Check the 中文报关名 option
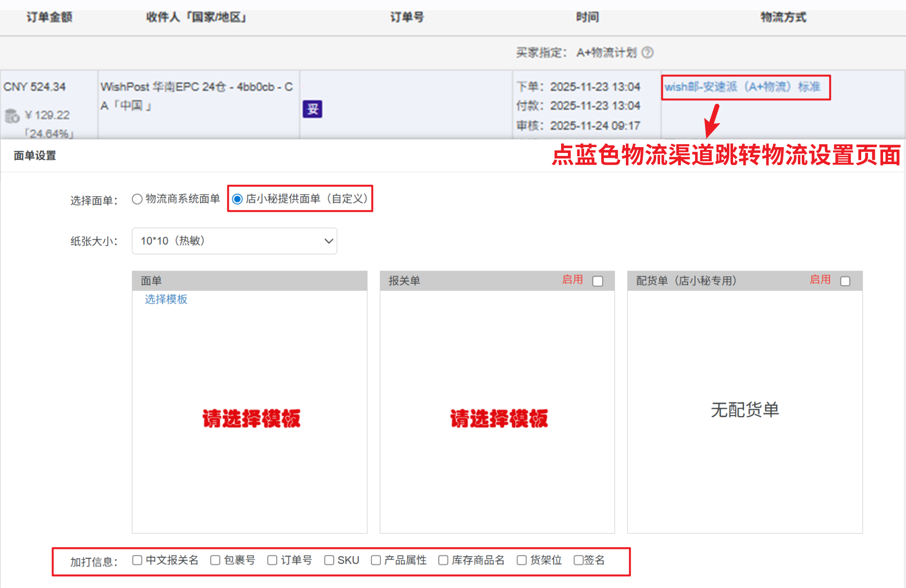Image resolution: width=906 pixels, height=588 pixels. [137, 560]
